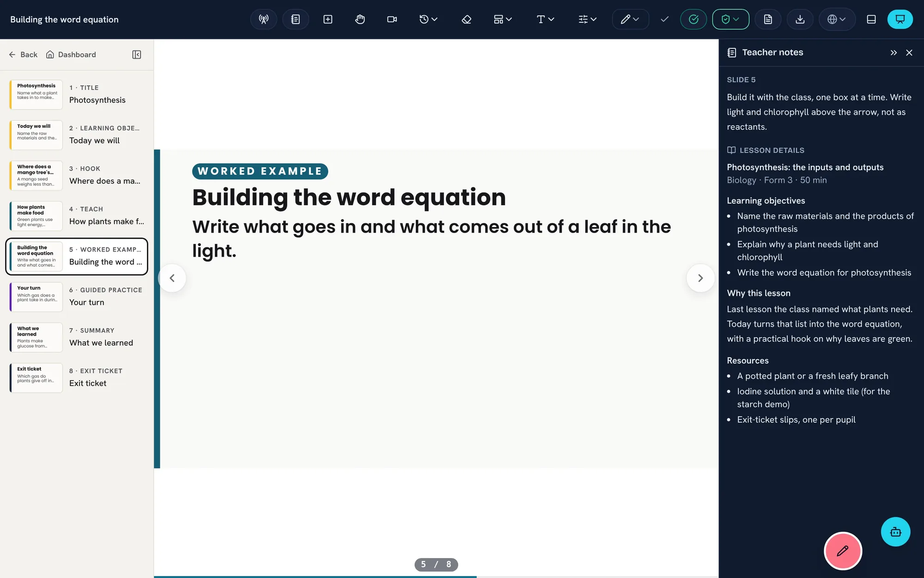Viewport: 924px width, 578px height.
Task: Click the 5 / 8 slide counter
Action: [436, 564]
